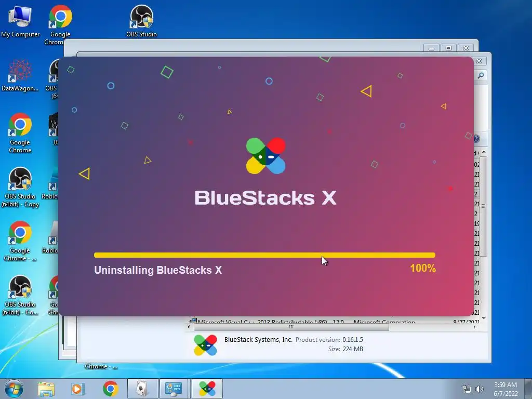This screenshot has width=532, height=399.
Task: Click the Windows Start orb
Action: tap(14, 389)
